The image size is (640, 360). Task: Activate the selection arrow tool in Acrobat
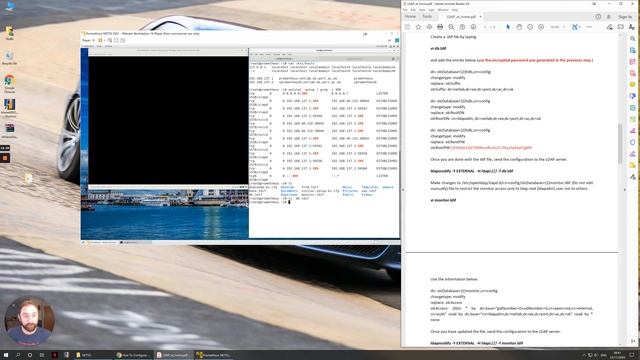(x=508, y=27)
